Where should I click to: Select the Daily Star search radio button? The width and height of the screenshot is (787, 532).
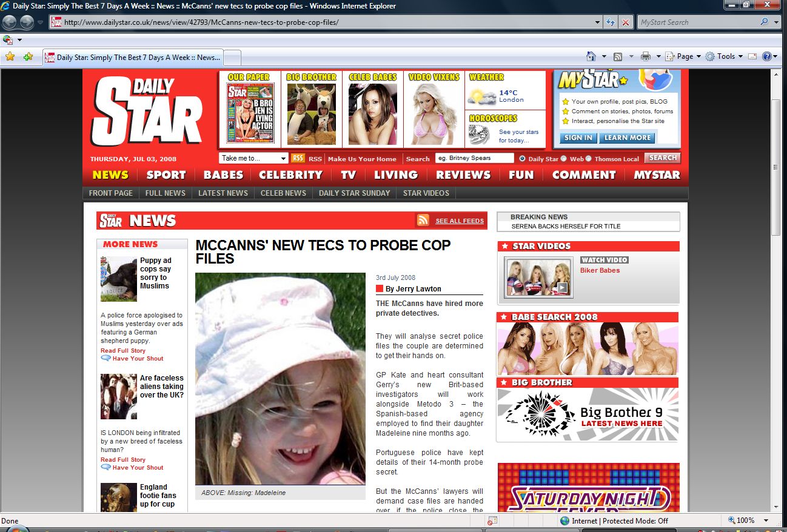[522, 159]
